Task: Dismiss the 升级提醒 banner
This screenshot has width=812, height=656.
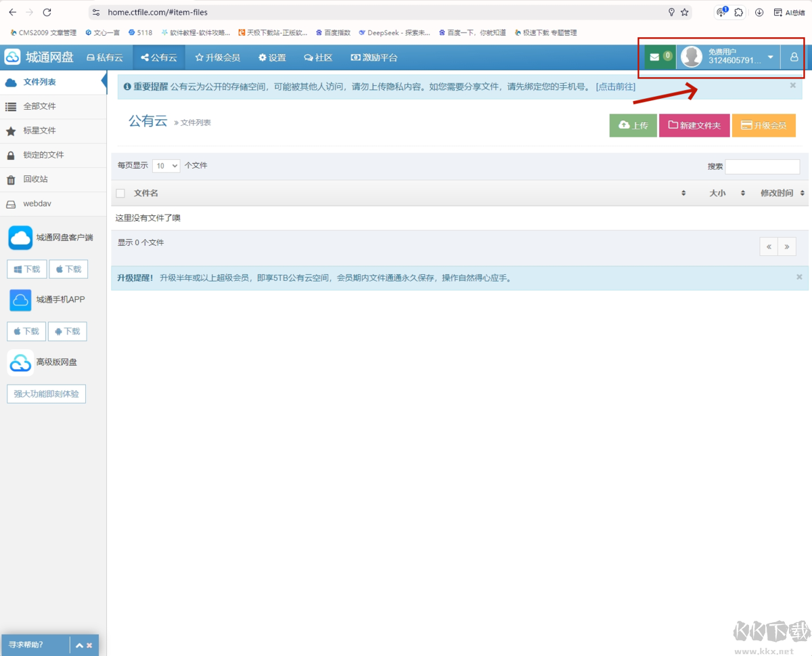Action: (x=799, y=277)
